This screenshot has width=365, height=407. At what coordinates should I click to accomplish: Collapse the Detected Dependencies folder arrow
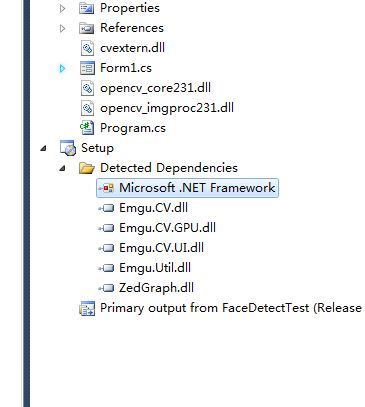click(62, 168)
